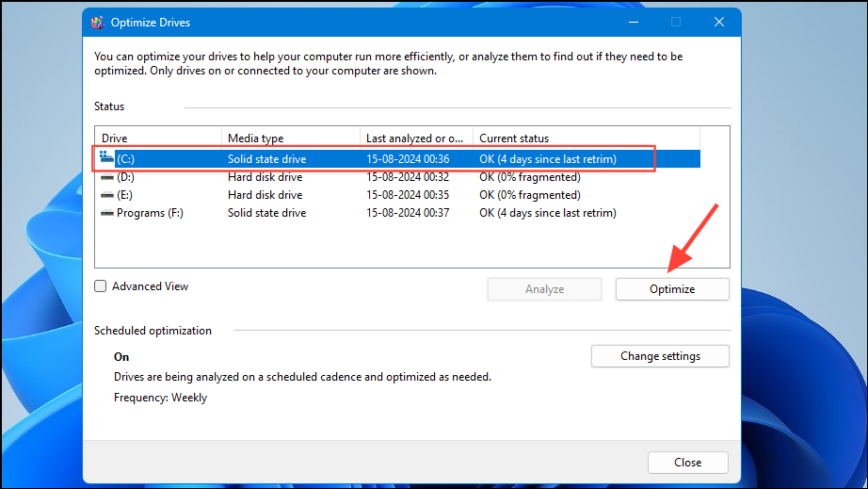
Task: Select the (C:) drive icon
Action: 106,158
